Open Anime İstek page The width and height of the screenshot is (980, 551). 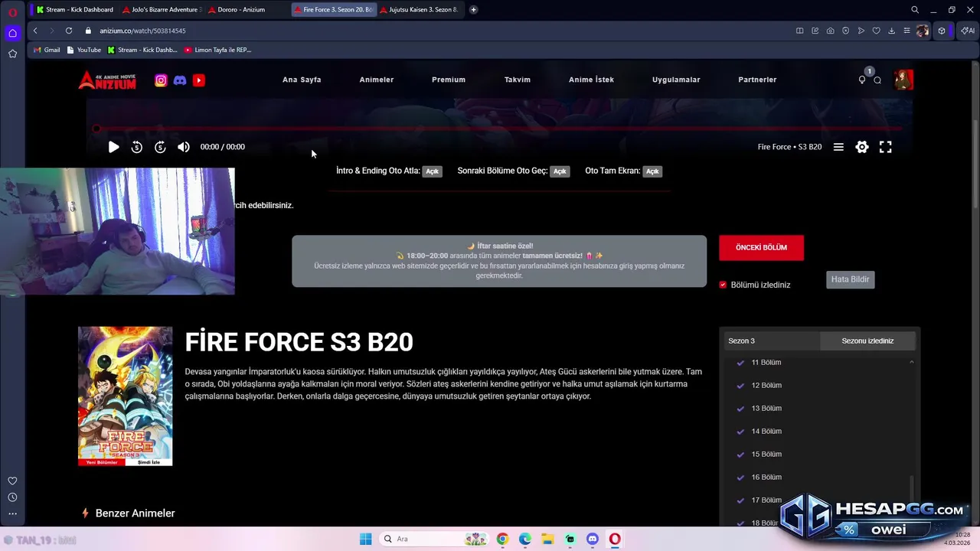point(591,80)
